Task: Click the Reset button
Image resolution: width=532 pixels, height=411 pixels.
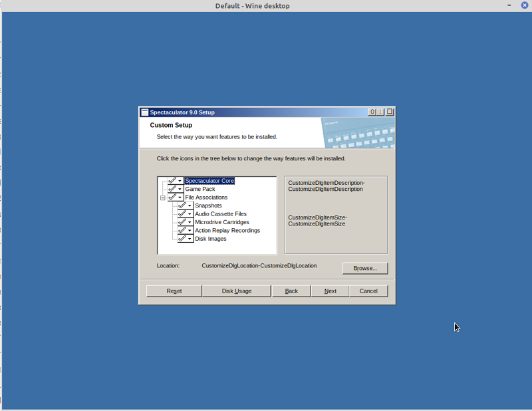Action: (174, 291)
